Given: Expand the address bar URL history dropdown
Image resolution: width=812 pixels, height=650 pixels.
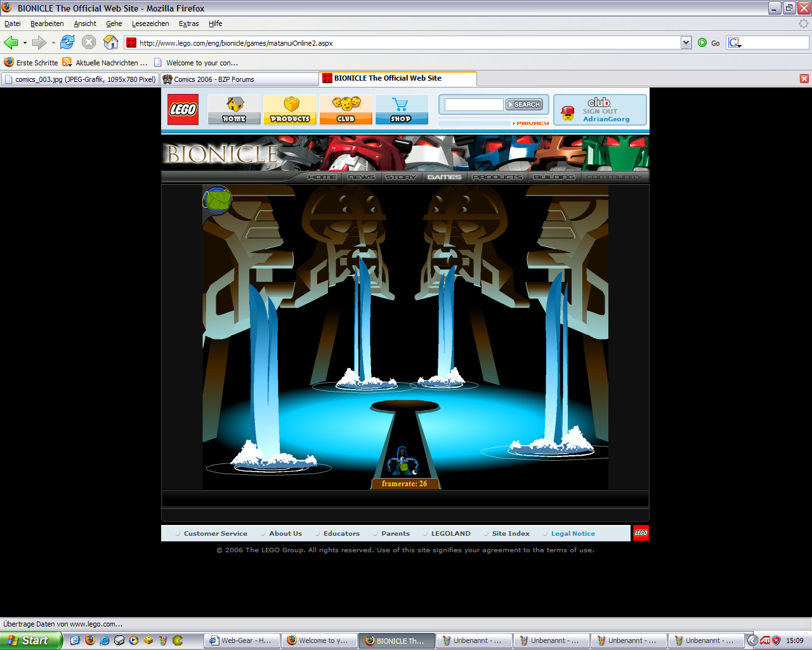Looking at the screenshot, I should coord(686,43).
